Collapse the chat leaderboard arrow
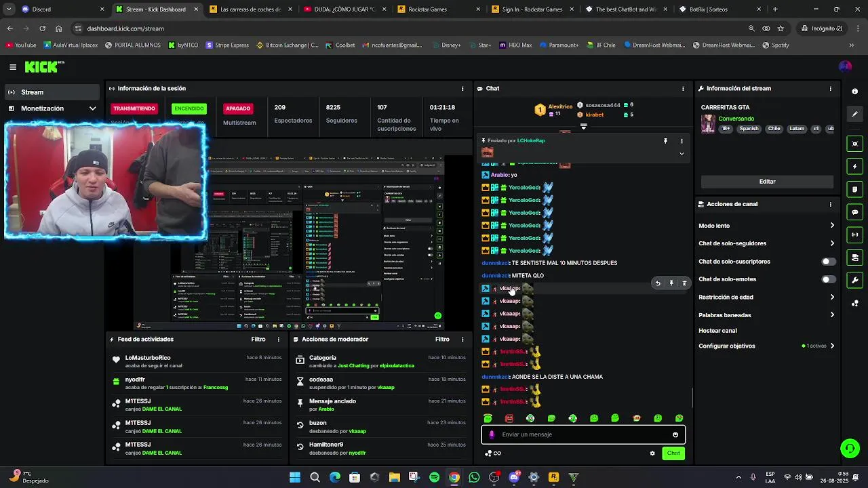 pyautogui.click(x=583, y=127)
